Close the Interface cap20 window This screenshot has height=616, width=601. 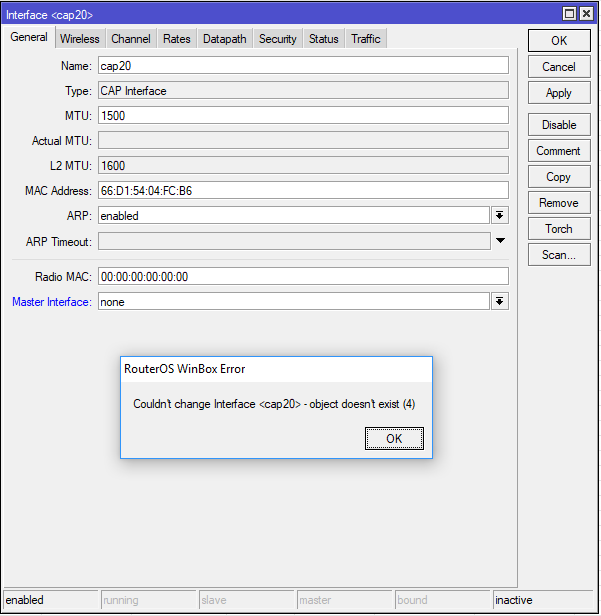pos(586,14)
